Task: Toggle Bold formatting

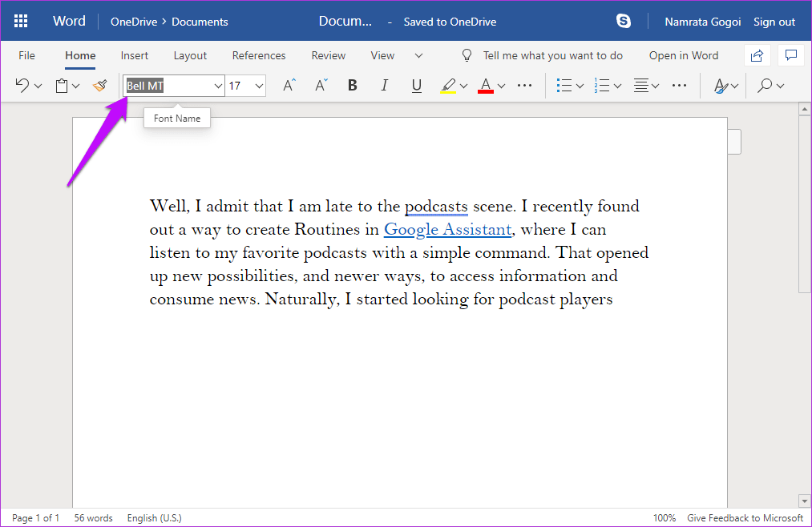Action: pos(352,86)
